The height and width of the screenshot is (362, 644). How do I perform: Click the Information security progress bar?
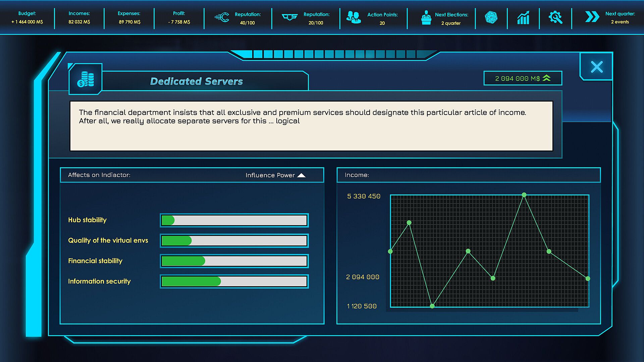[x=234, y=282]
